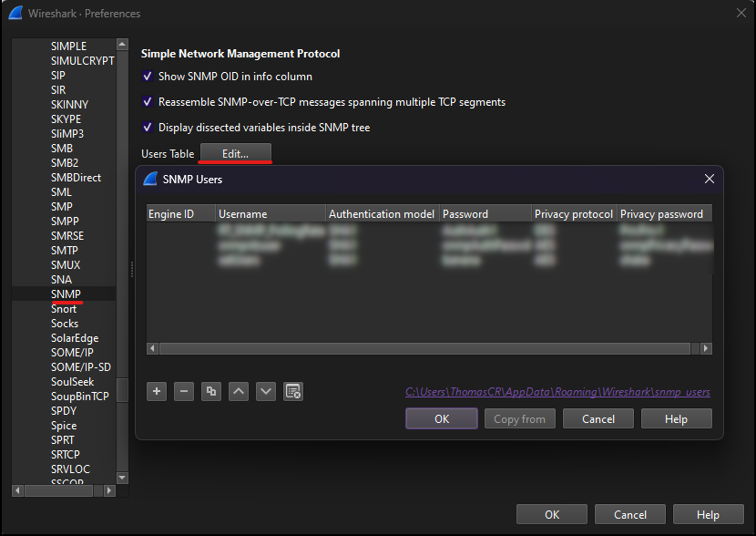
Task: Select SMP in the protocol list
Action: pos(62,207)
